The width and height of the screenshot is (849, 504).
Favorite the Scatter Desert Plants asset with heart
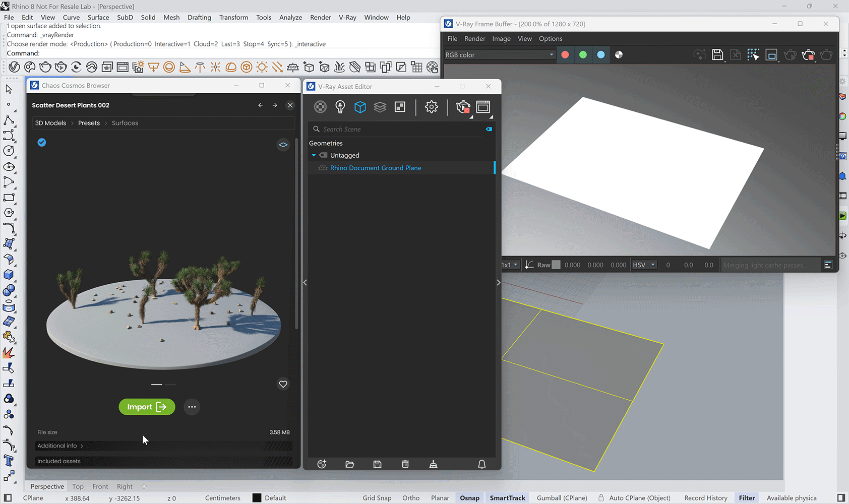[x=283, y=384]
